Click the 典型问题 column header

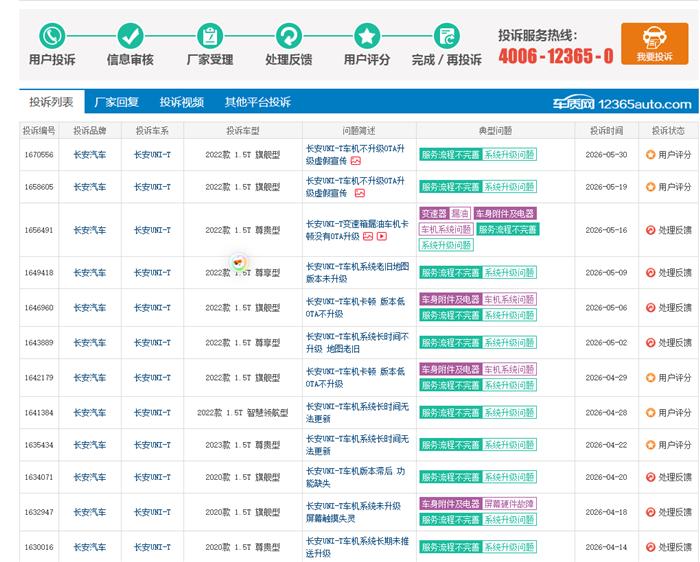(x=495, y=131)
